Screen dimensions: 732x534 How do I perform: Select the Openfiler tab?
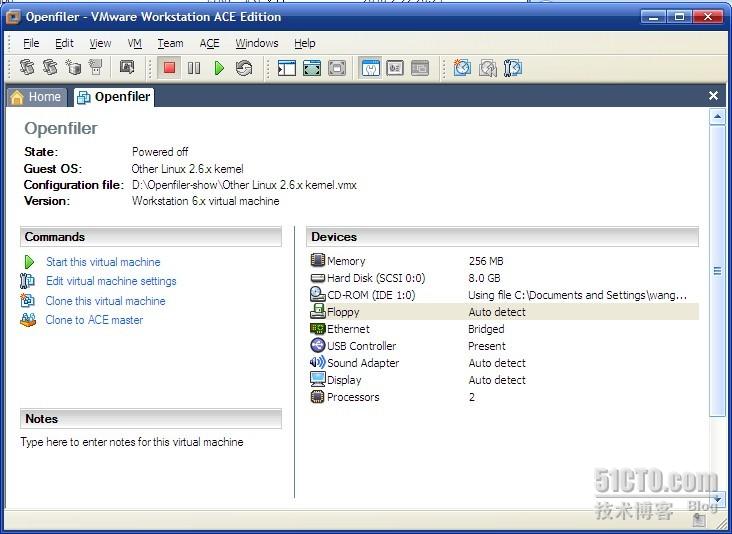pos(114,97)
